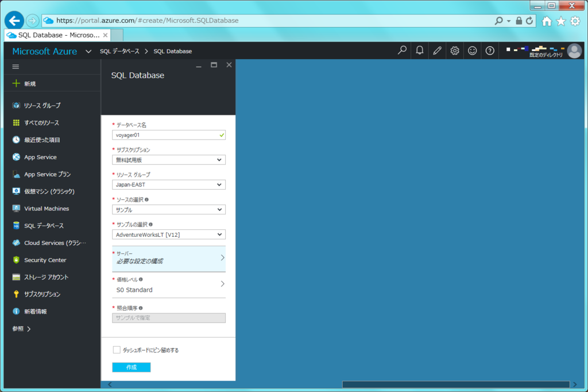
Task: Close the SQL Database blade
Action: (x=229, y=65)
